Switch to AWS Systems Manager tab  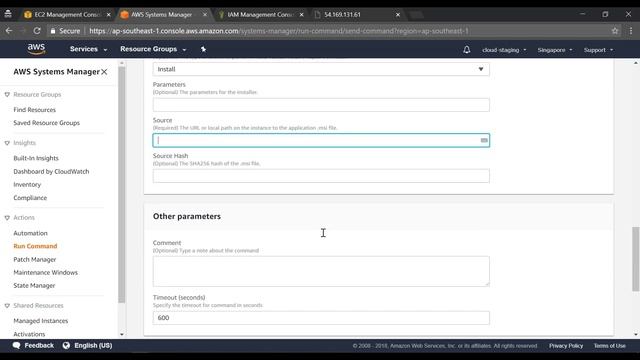tap(161, 15)
